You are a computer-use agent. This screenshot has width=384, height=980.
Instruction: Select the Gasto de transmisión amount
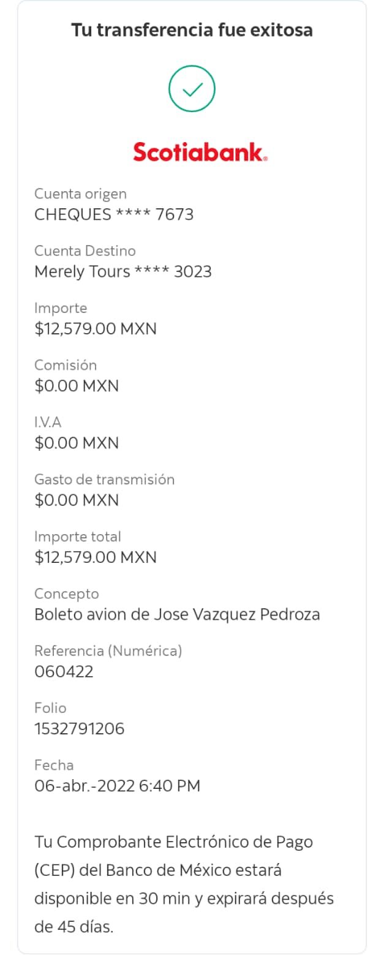pyautogui.click(x=77, y=500)
